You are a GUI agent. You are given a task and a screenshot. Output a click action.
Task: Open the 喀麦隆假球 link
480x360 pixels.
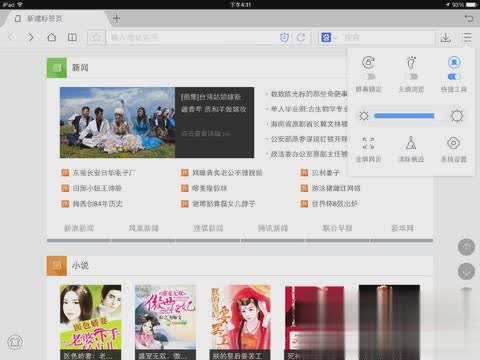pyautogui.click(x=210, y=188)
